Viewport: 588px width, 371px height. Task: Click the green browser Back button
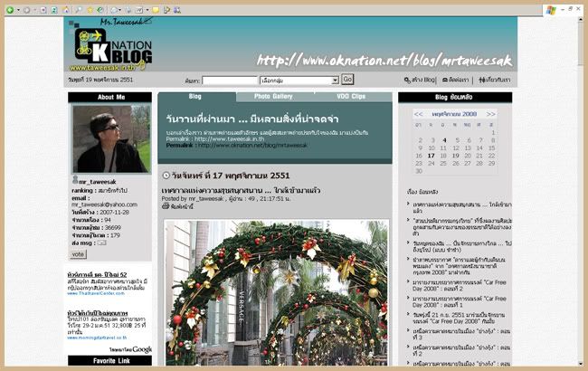(10, 10)
